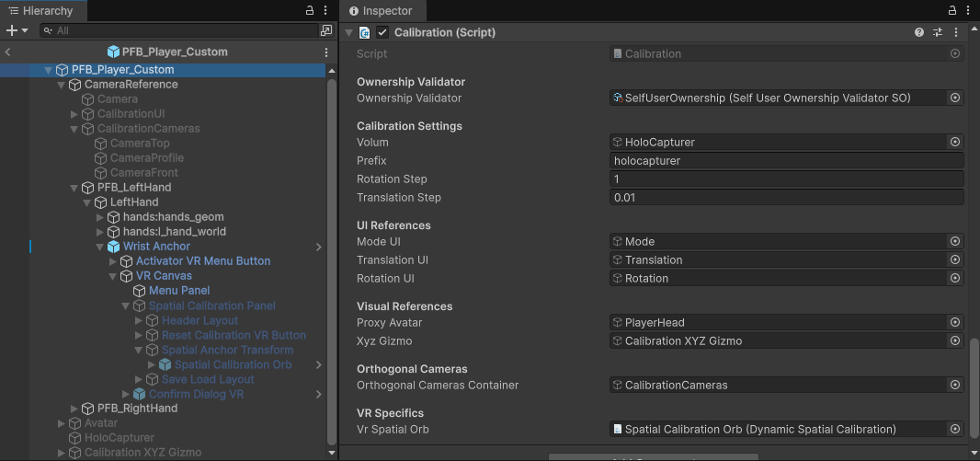Click the Rotation Step value field

point(786,179)
